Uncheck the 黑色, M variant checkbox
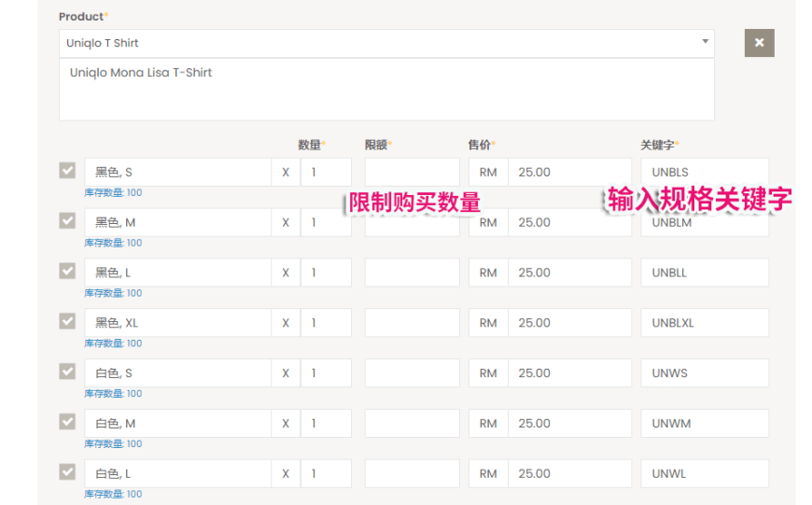 [x=67, y=220]
